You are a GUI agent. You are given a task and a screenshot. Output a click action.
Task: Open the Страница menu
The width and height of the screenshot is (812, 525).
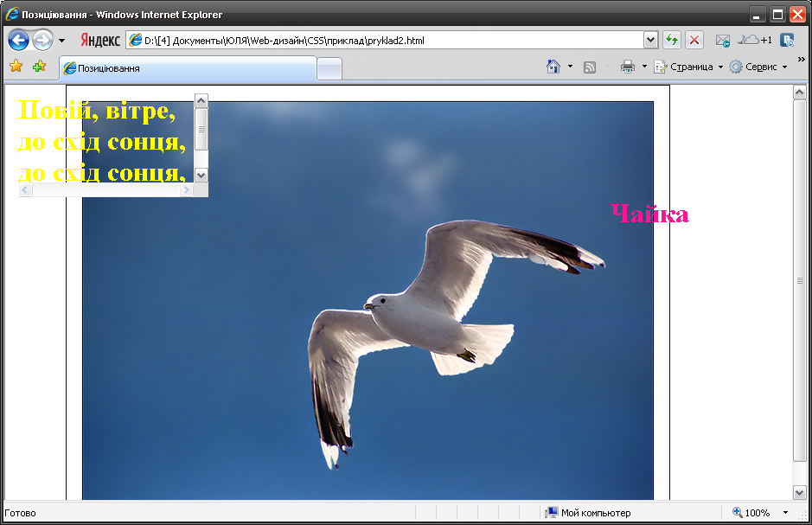tap(688, 67)
